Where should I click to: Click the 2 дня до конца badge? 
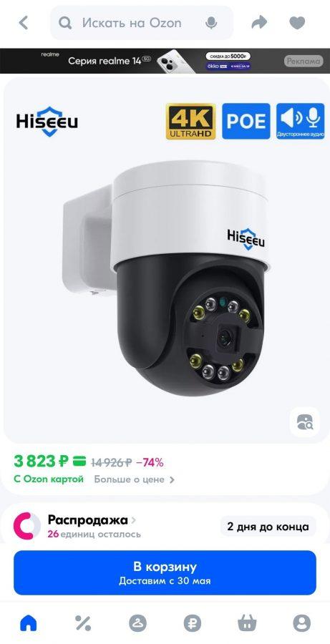click(x=268, y=526)
